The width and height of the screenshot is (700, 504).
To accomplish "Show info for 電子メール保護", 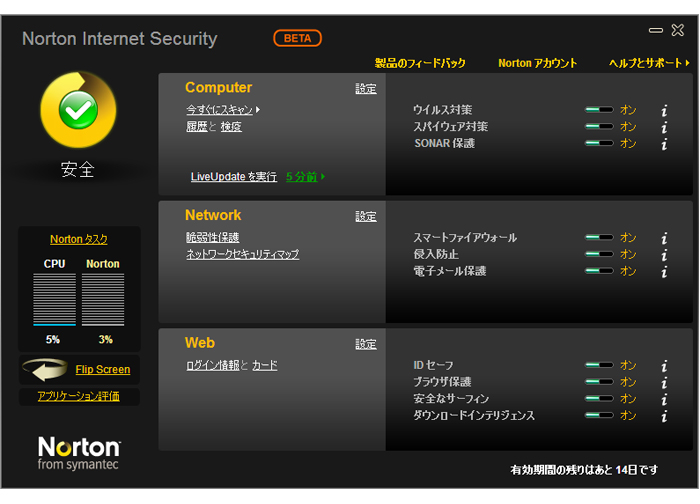I will click(664, 271).
